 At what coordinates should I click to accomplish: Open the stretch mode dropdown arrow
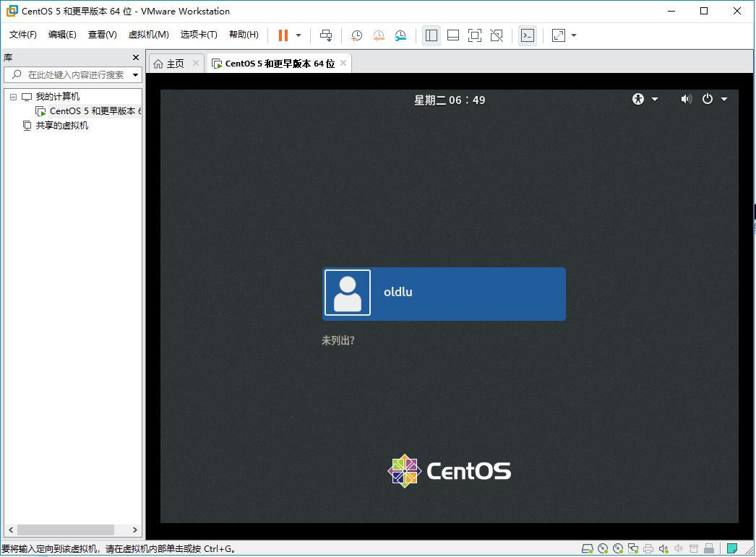tap(573, 35)
